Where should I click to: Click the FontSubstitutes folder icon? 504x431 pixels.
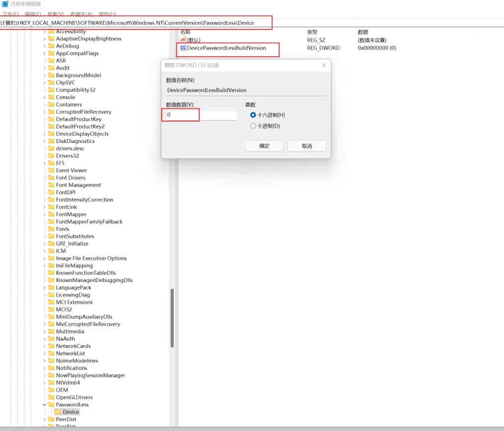point(51,236)
